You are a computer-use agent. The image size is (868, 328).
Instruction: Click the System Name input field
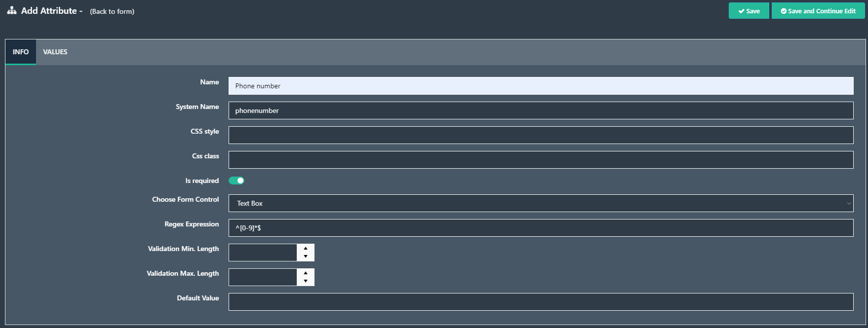pyautogui.click(x=541, y=110)
